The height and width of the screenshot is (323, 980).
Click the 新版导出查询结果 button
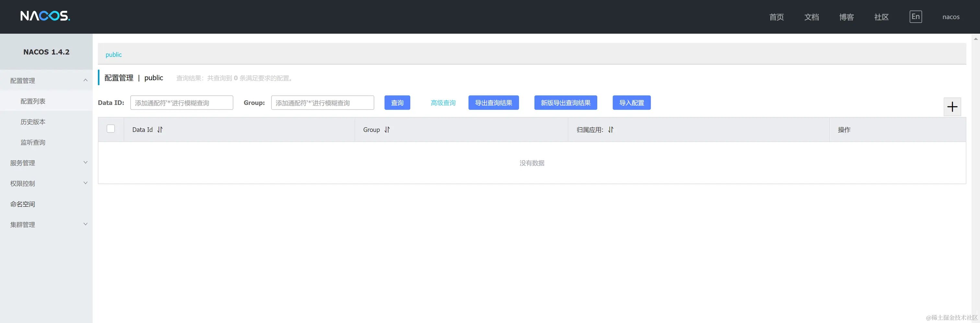565,103
